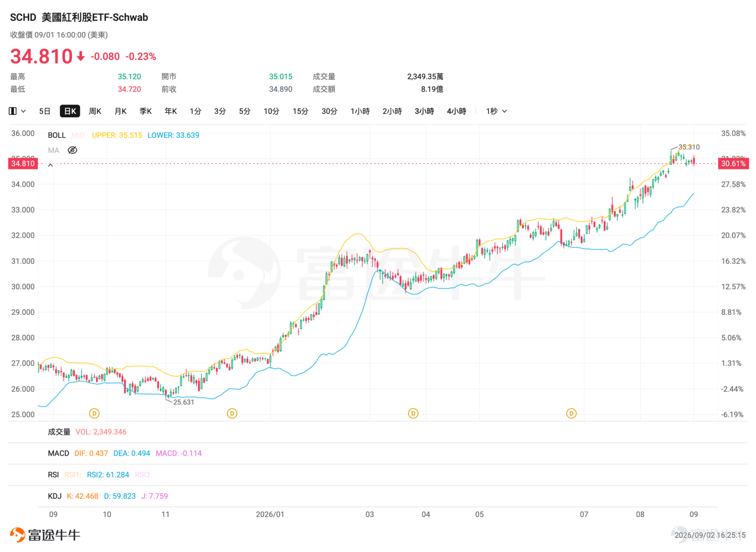The image size is (756, 552).
Task: Click the 25.631 low price annotation
Action: [184, 402]
